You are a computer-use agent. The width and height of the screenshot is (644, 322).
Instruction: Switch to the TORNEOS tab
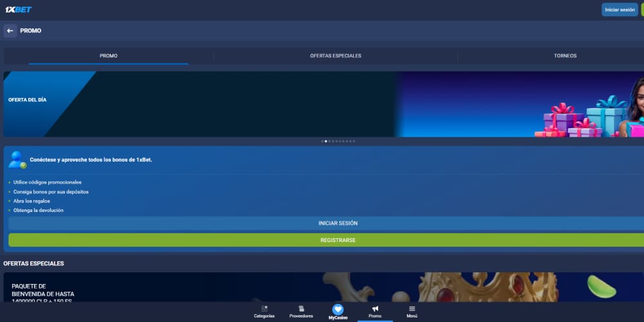(565, 56)
